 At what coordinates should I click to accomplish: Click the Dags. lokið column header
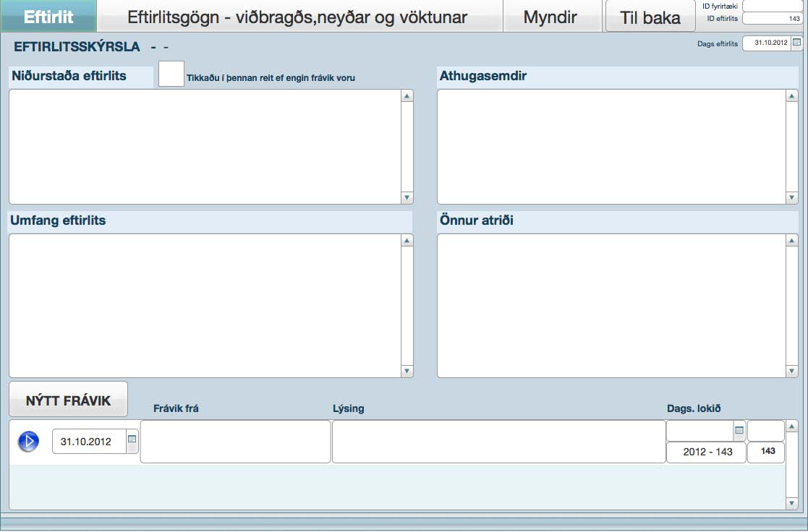[x=694, y=408]
